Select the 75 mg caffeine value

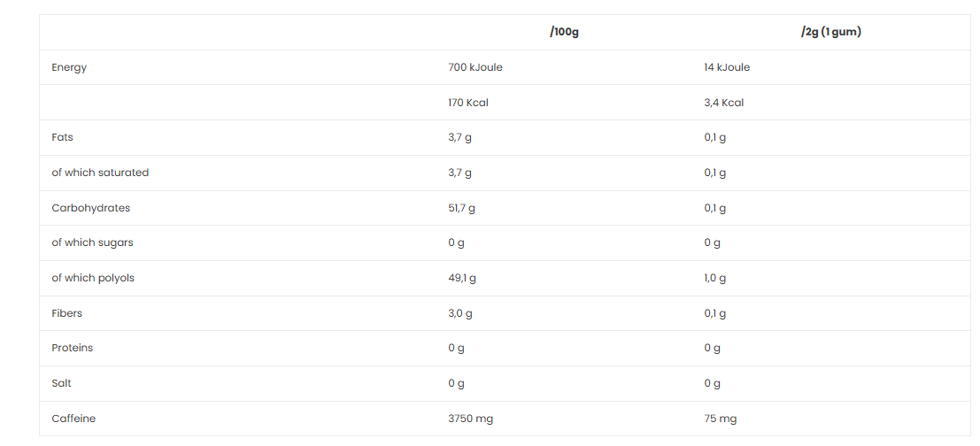[720, 419]
